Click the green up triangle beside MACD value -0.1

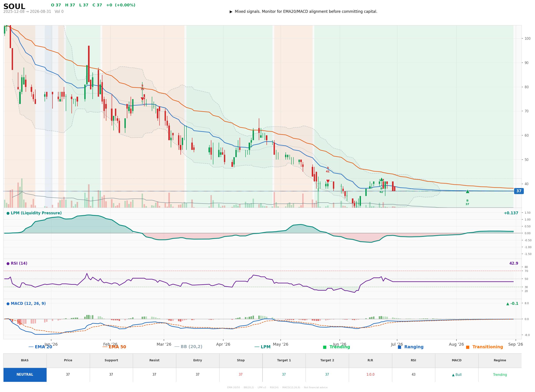point(508,304)
